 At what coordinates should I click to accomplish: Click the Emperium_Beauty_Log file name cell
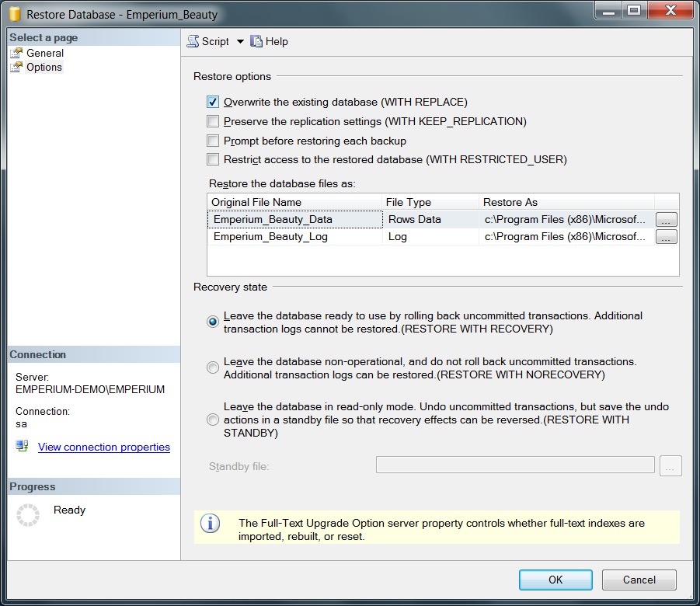click(270, 237)
